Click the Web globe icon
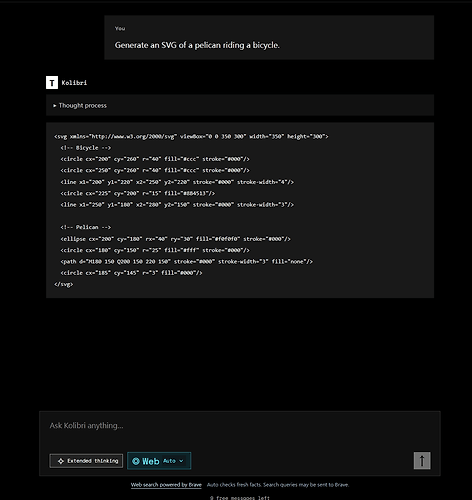The image size is (472, 500). [136, 461]
